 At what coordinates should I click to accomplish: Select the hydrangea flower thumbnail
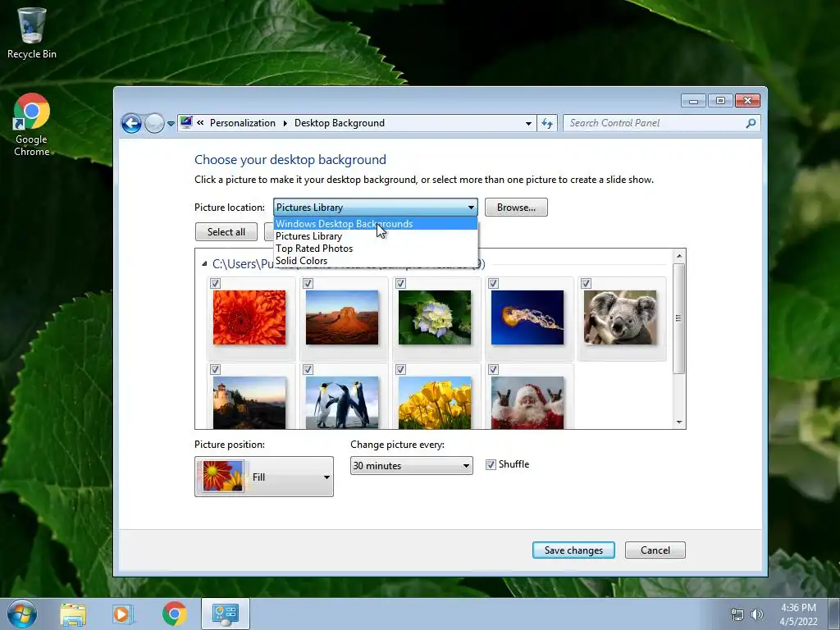pos(435,317)
